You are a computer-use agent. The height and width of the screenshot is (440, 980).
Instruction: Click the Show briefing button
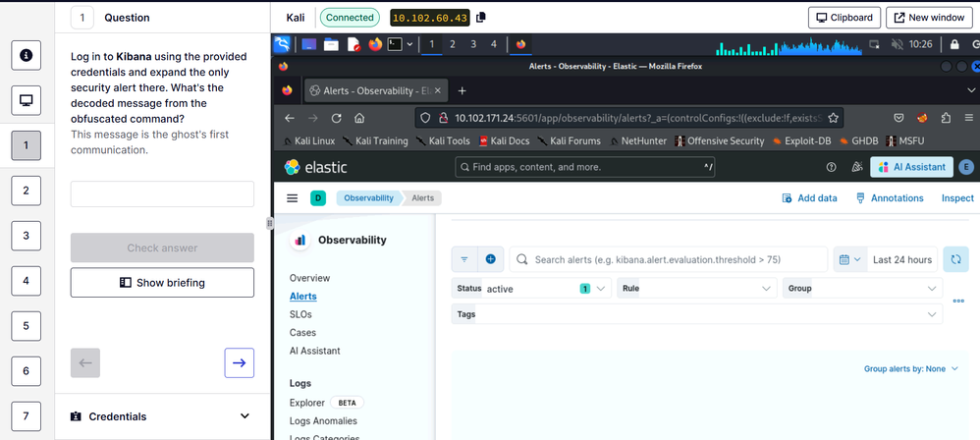click(162, 283)
